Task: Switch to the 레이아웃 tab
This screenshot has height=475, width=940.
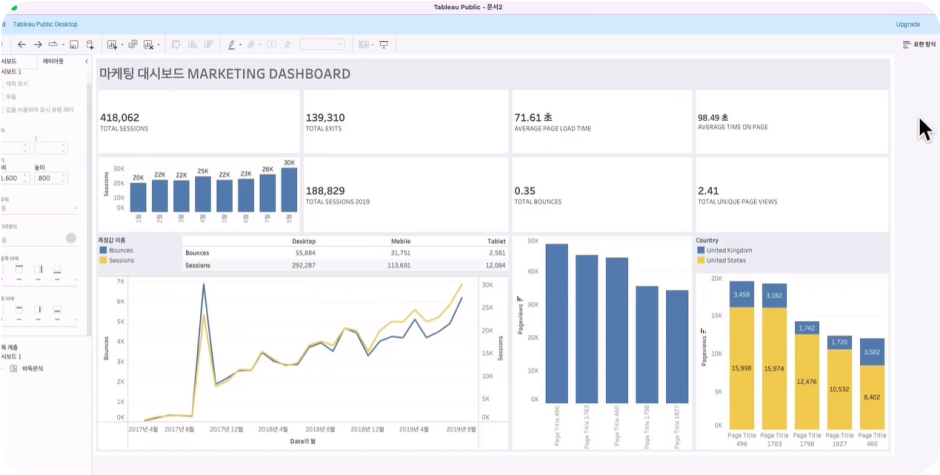Action: [x=53, y=61]
